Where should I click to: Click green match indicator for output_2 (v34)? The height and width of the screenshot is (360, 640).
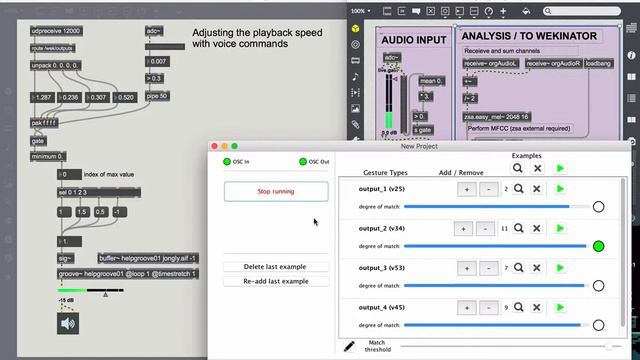598,247
